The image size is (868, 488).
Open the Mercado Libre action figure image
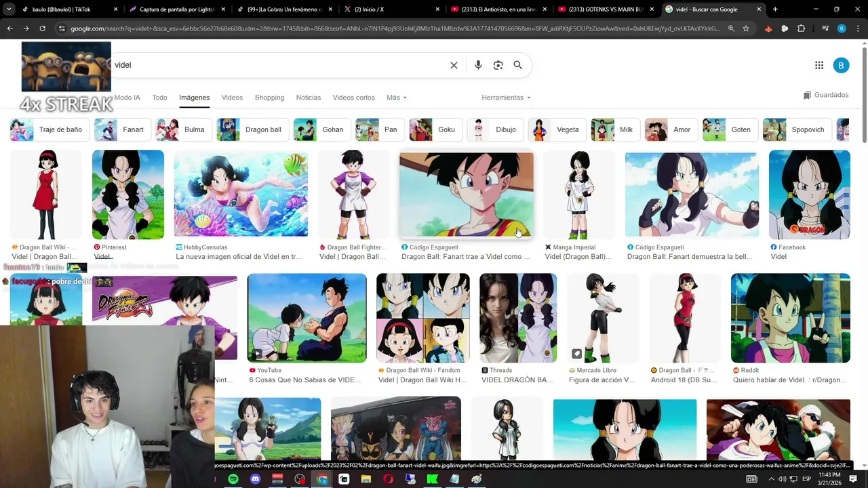(604, 318)
